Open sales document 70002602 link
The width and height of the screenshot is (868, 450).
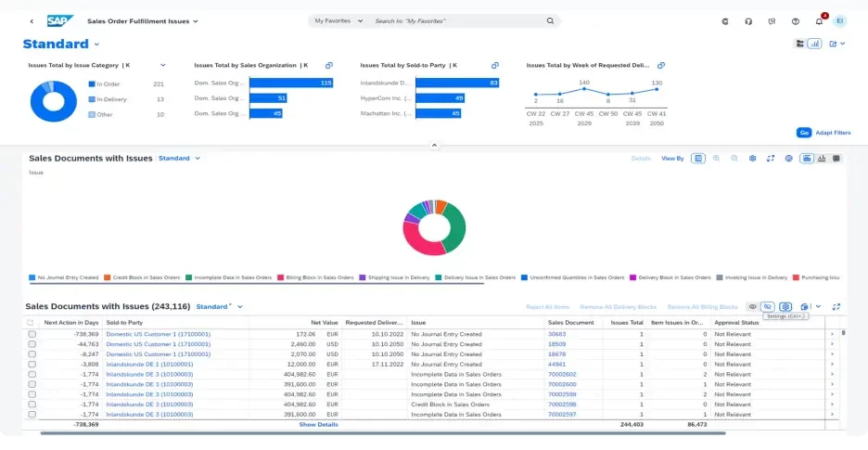click(562, 375)
